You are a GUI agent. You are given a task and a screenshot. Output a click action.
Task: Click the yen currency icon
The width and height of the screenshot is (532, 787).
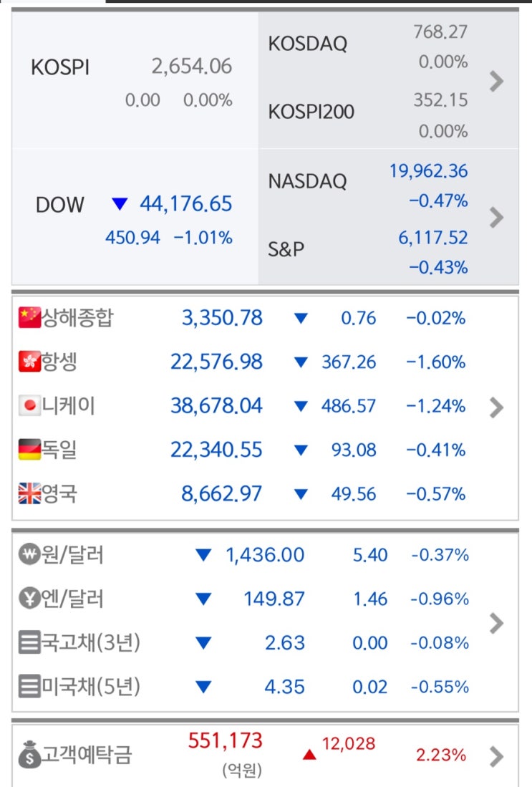[x=29, y=599]
